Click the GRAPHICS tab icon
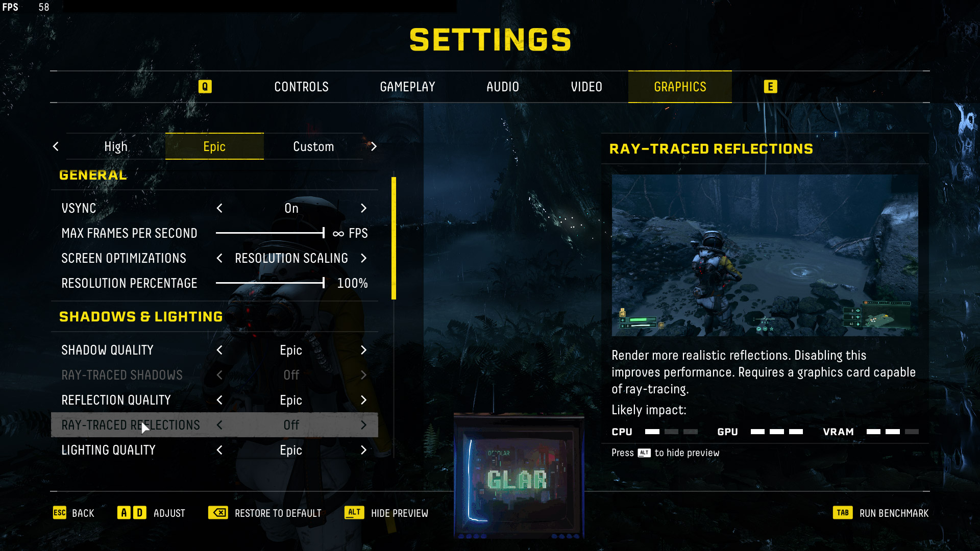 (x=680, y=86)
